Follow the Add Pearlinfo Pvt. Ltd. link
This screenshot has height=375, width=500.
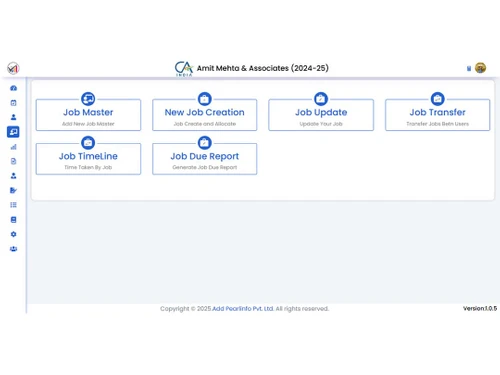click(243, 309)
